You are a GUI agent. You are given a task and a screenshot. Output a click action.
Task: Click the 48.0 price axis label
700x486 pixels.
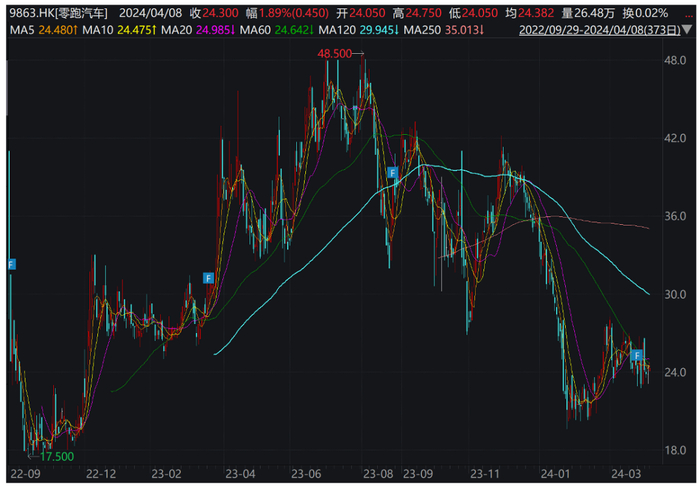(675, 60)
